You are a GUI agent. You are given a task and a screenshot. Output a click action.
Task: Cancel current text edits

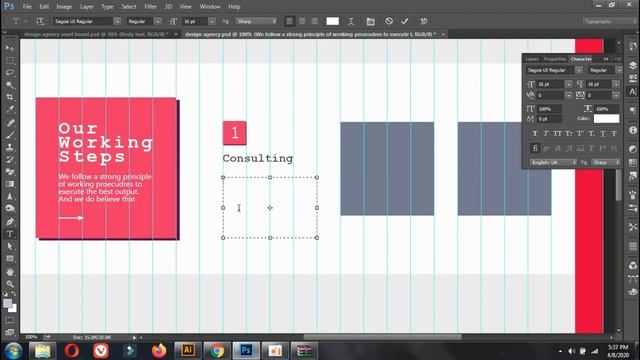pos(389,21)
